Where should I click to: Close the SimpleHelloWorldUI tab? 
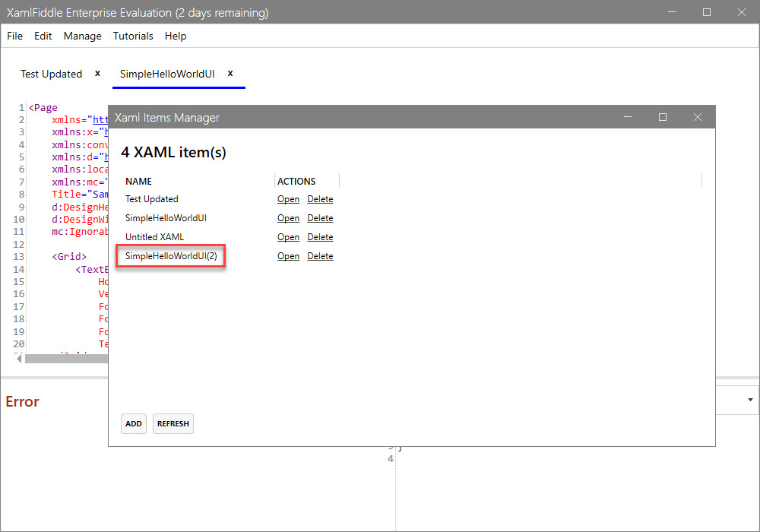point(230,73)
